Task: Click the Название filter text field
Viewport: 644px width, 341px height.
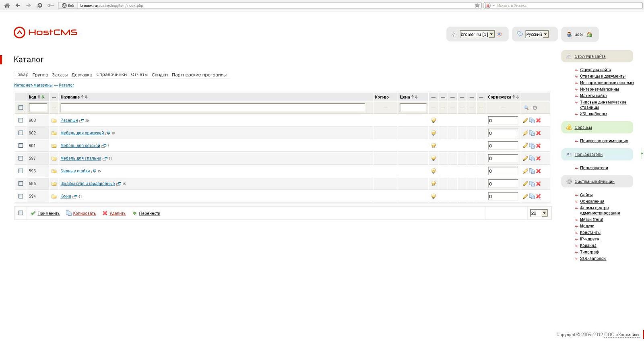Action: pyautogui.click(x=213, y=108)
